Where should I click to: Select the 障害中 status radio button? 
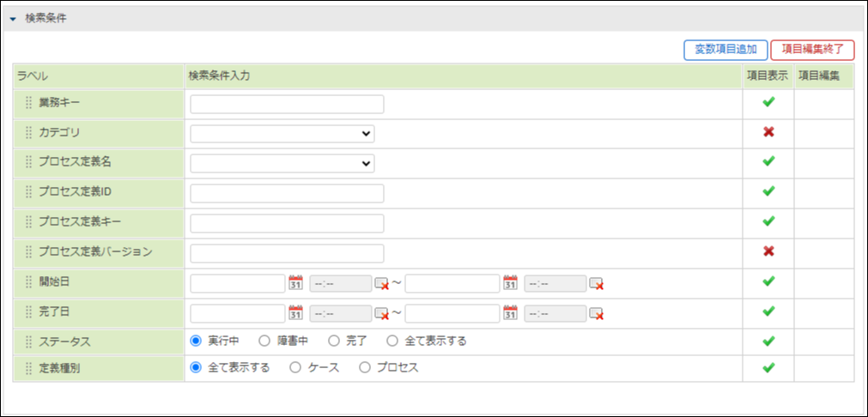tap(264, 341)
